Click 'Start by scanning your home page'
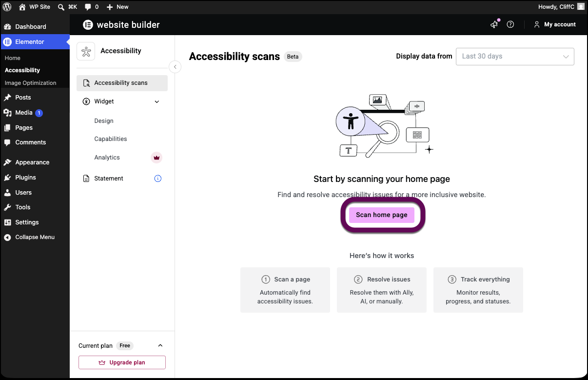Screen dimensions: 588x380 pyautogui.click(x=382, y=179)
